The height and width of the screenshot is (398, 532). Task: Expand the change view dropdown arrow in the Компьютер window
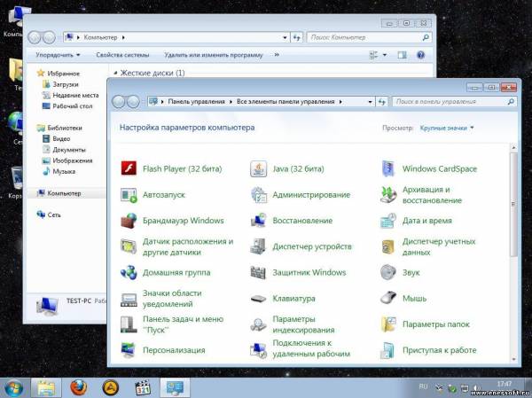click(385, 55)
